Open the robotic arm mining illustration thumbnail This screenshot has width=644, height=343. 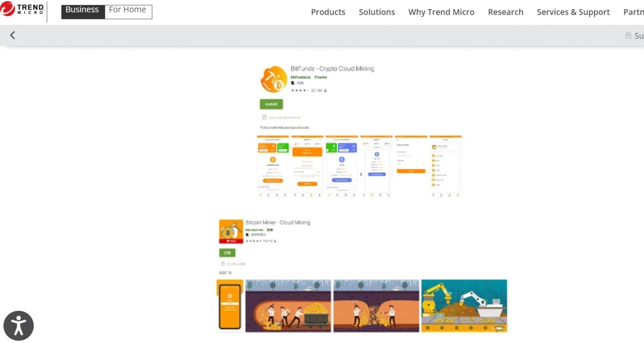pyautogui.click(x=464, y=306)
